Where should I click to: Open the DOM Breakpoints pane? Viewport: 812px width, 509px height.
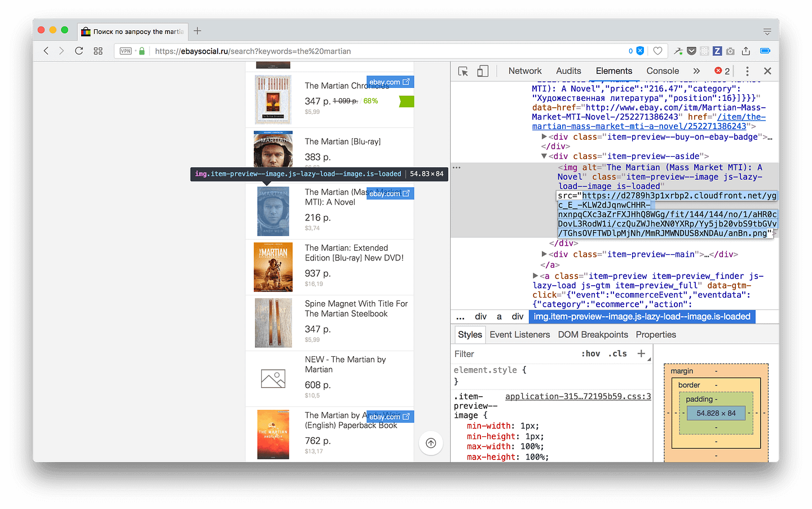593,335
